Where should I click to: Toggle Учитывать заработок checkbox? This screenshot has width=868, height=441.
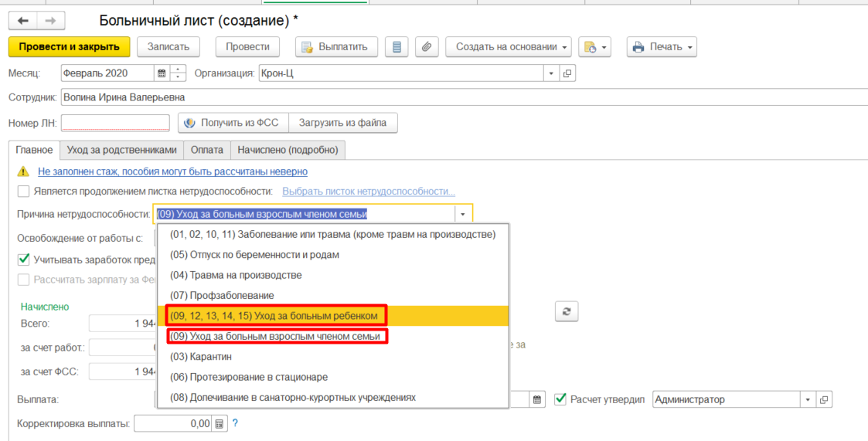click(x=23, y=259)
